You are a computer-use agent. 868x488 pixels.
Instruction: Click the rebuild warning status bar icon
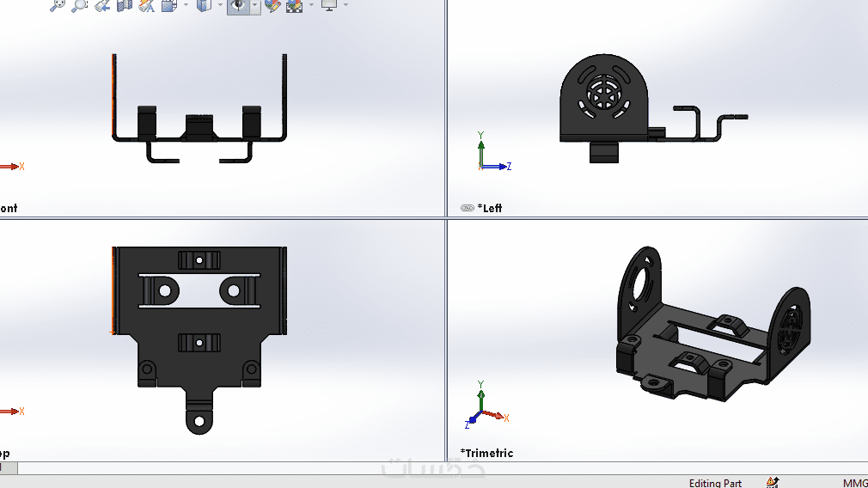[773, 483]
